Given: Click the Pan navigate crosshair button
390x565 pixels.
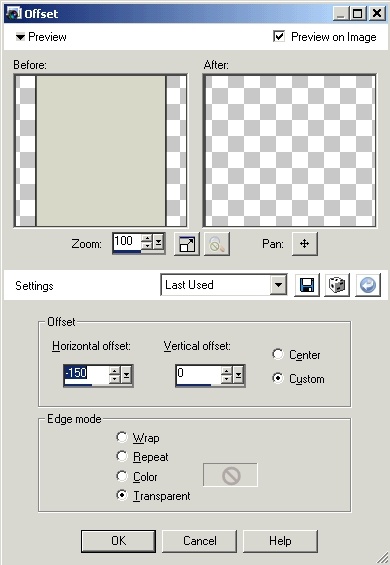Looking at the screenshot, I should coord(305,244).
